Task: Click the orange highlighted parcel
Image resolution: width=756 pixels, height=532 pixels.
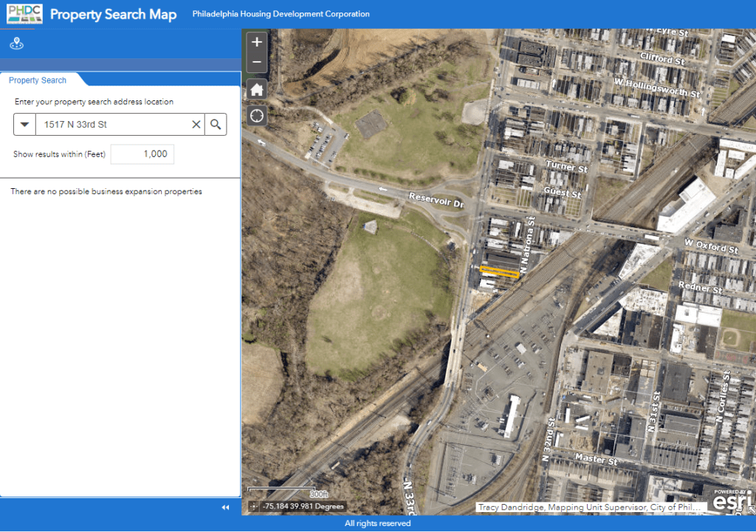Action: (x=498, y=271)
